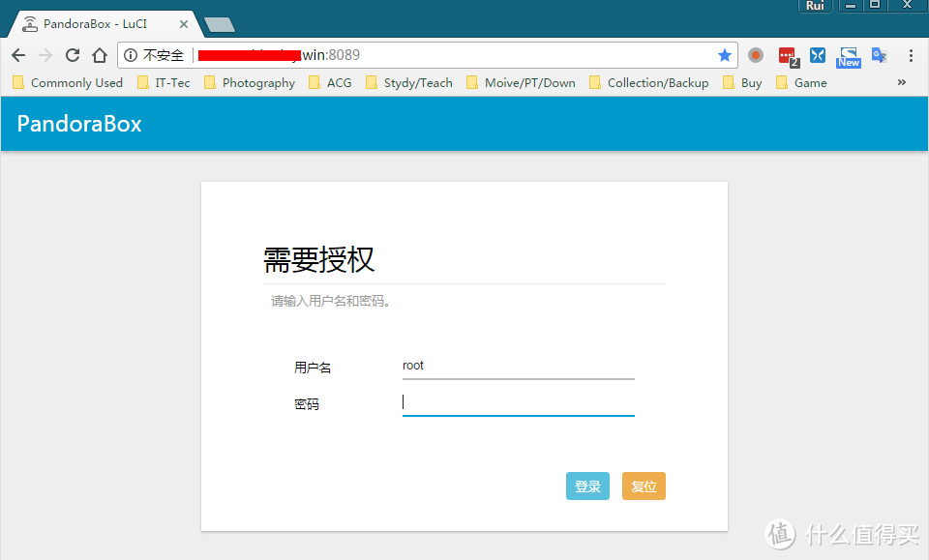Open the extension marked New
The image size is (929, 560).
849,57
